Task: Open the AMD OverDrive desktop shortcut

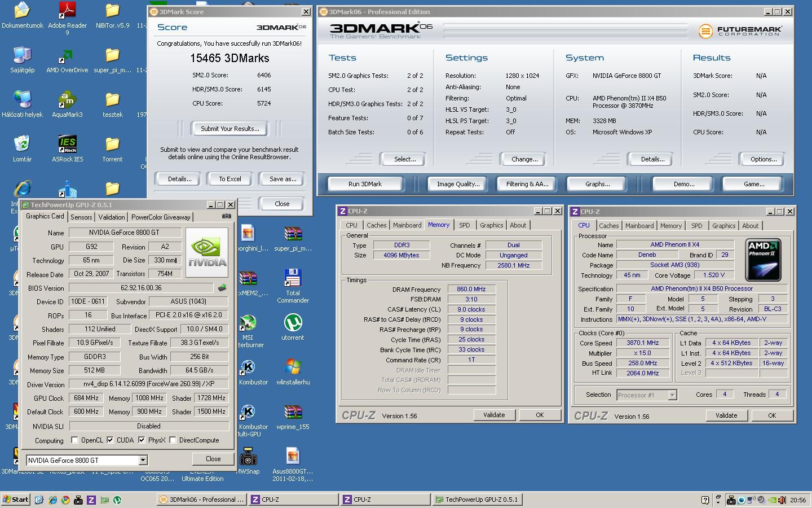Action: click(67, 62)
